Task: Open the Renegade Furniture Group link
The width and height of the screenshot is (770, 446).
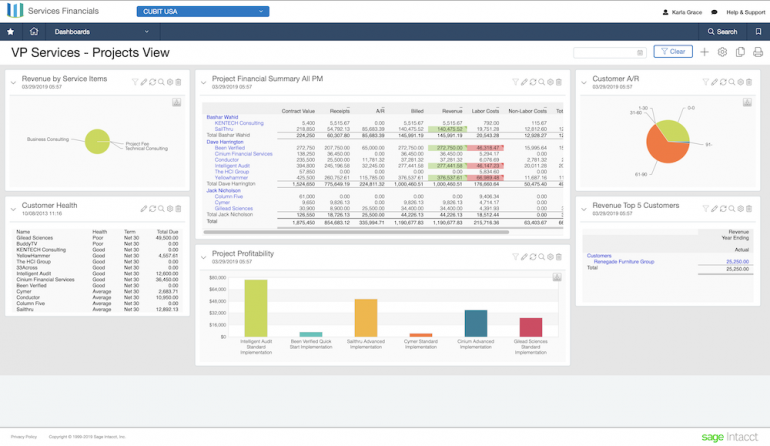Action: click(x=626, y=261)
